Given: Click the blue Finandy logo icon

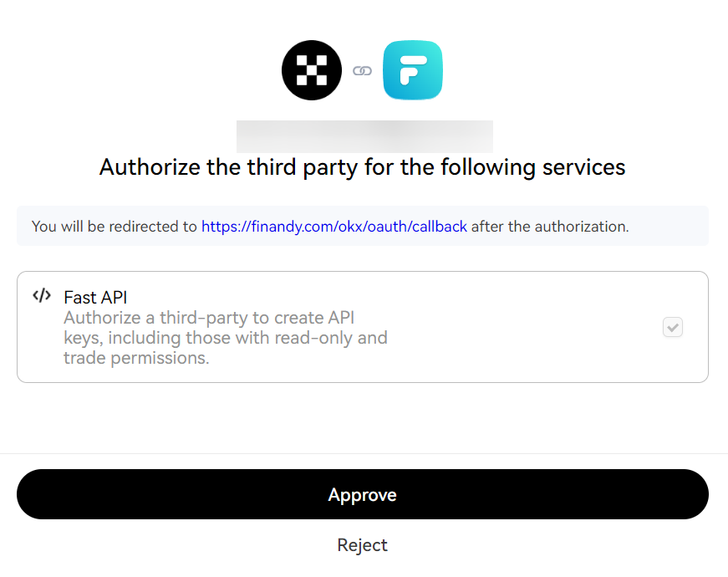Looking at the screenshot, I should (413, 71).
